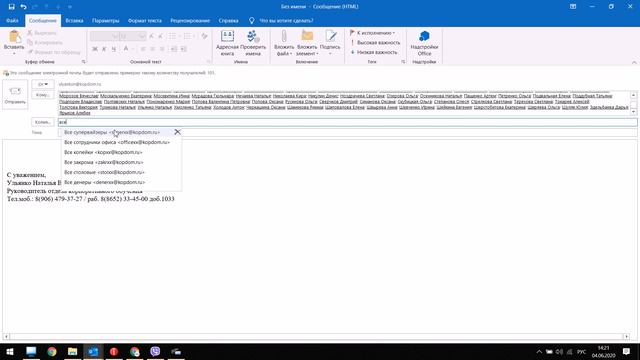Click the Cut (Вырезать) command
640x360 pixels.
coord(42,33)
